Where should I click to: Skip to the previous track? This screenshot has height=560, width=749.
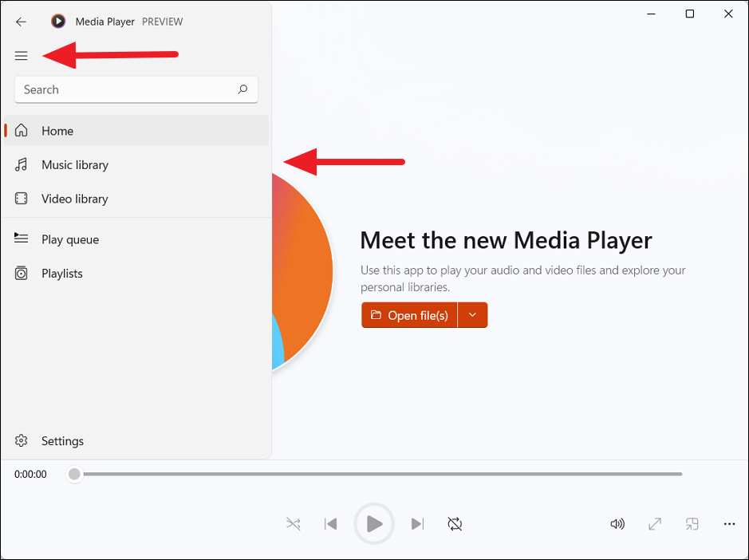tap(330, 523)
